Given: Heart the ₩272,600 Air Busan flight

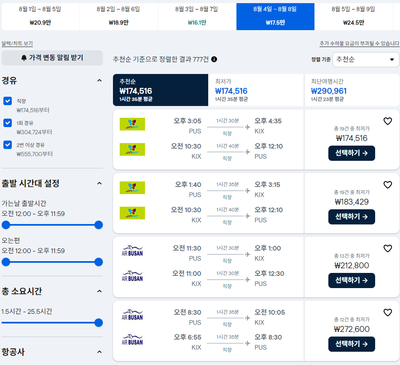Looking at the screenshot, I should (387, 312).
